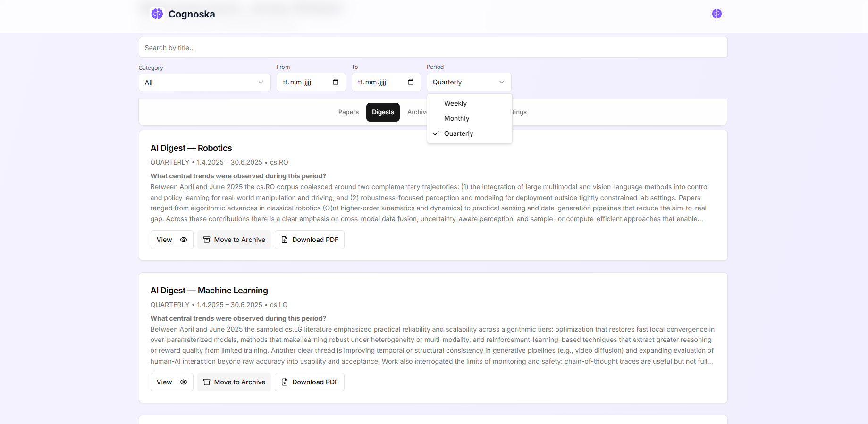Open the Archive tab
This screenshot has height=424, width=868.
416,112
